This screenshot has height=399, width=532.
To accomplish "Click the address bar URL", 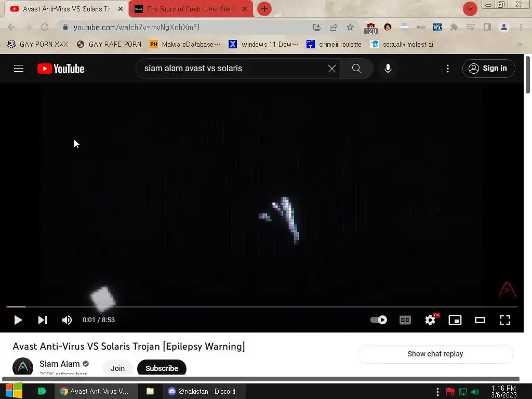I will click(137, 27).
